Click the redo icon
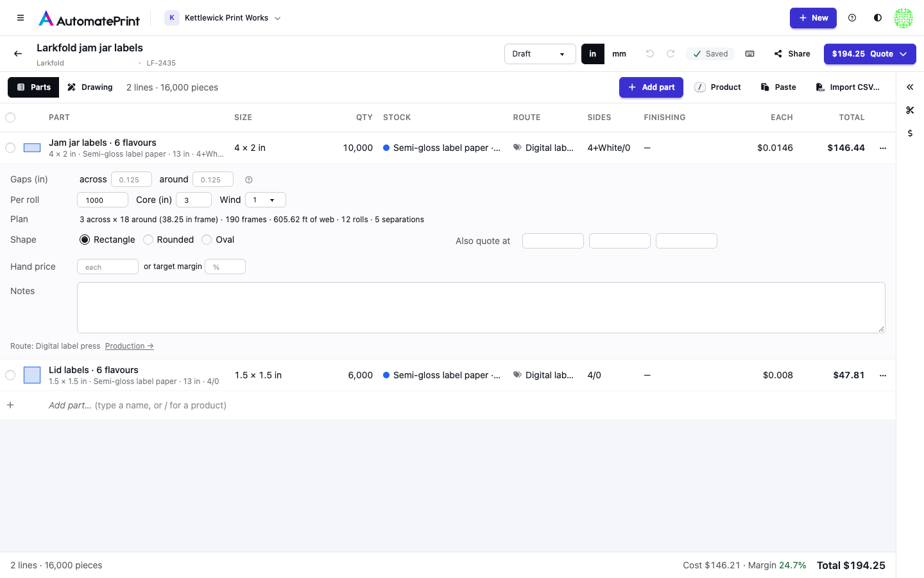Screen dimensions: 924x578 [x=671, y=54]
